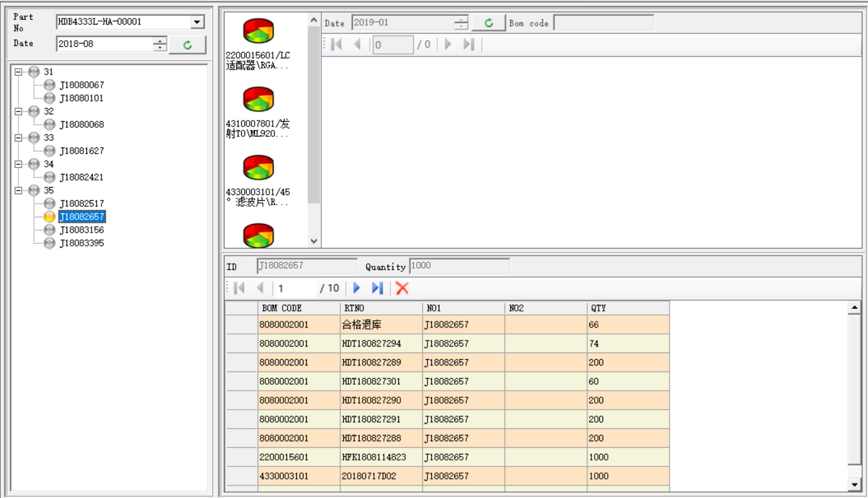Select the 4310007801 chart icon
The image size is (868, 498).
coord(258,99)
